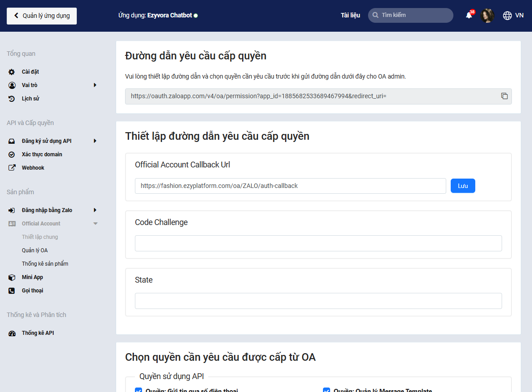
Task: Click the Mini App cube icon
Action: [12, 277]
